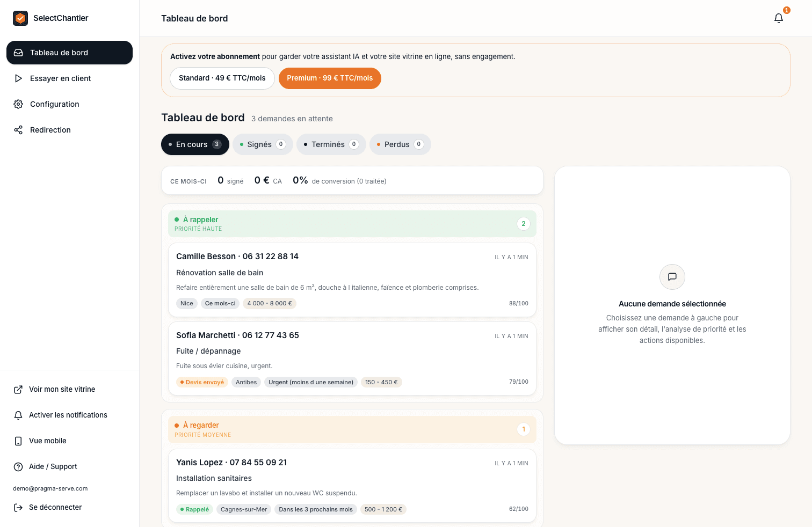812x527 pixels.
Task: Click the count badge 1 in À regarder
Action: (x=524, y=429)
